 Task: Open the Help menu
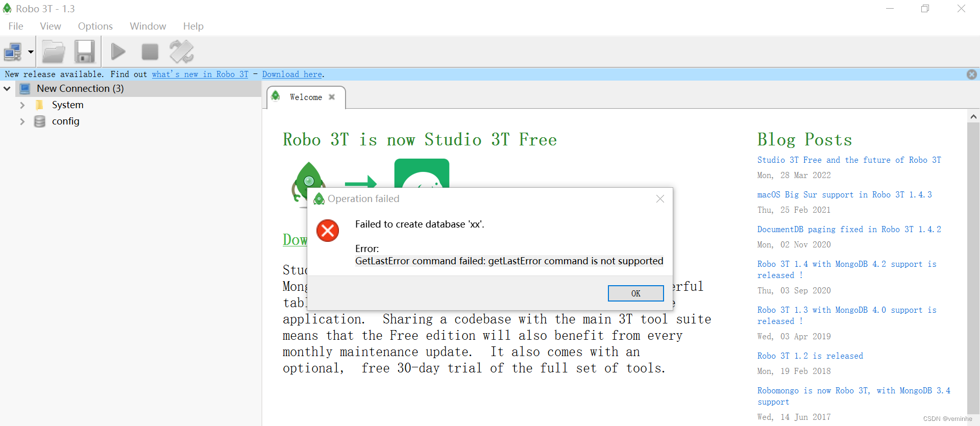193,26
